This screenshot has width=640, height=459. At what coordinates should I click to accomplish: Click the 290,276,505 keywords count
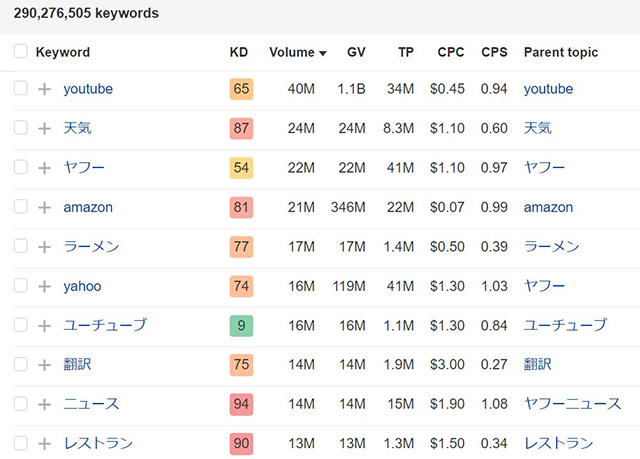click(x=86, y=13)
